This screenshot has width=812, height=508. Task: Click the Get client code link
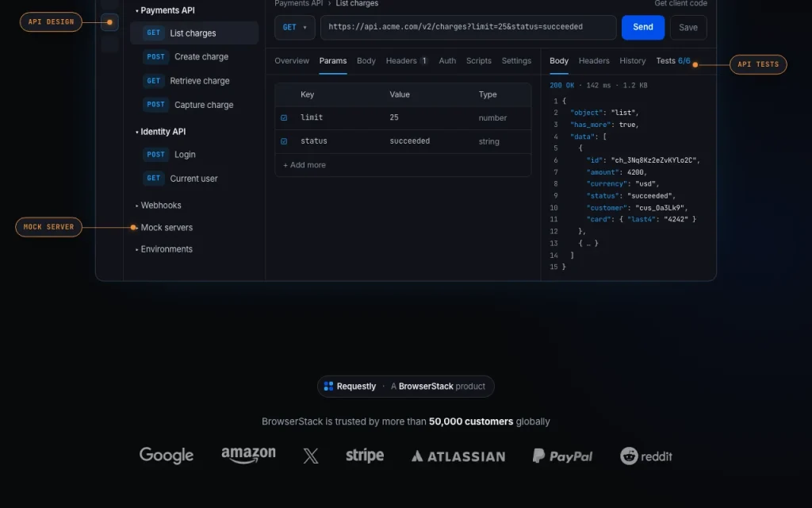[x=680, y=3]
